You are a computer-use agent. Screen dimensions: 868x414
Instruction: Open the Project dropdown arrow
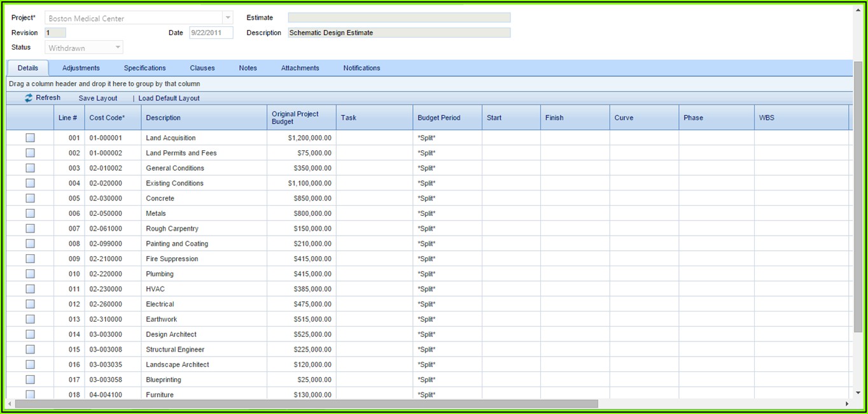(228, 18)
